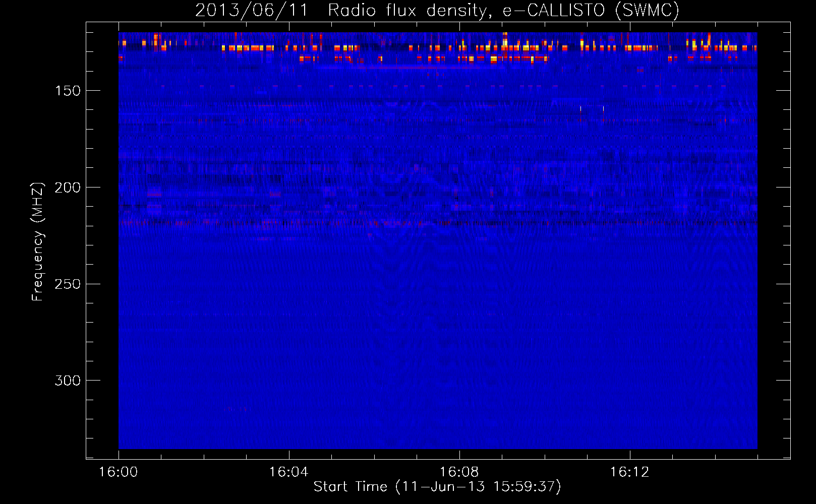816x504 pixels.
Task: Click the 300 frequency tick label
Action: point(68,381)
